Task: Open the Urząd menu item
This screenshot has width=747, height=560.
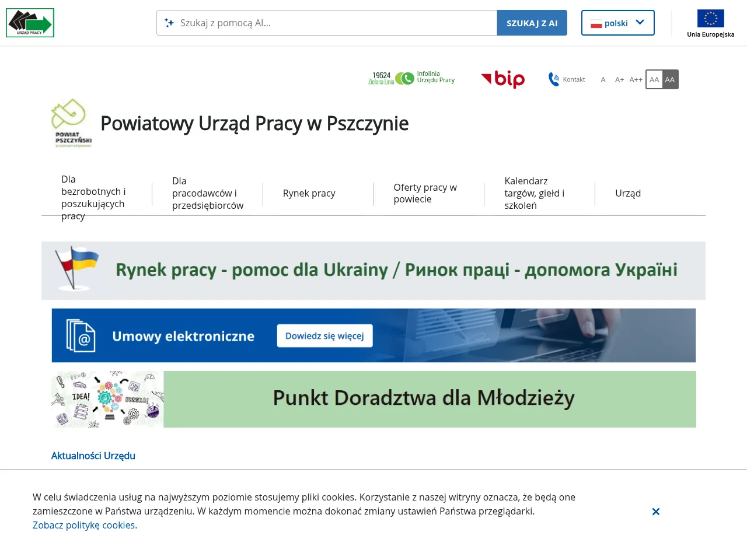Action: [x=628, y=193]
